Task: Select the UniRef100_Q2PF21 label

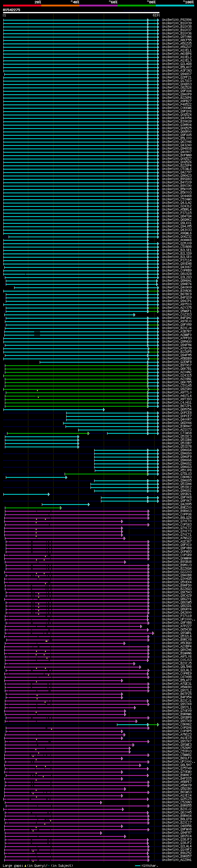Action: [177, 77]
